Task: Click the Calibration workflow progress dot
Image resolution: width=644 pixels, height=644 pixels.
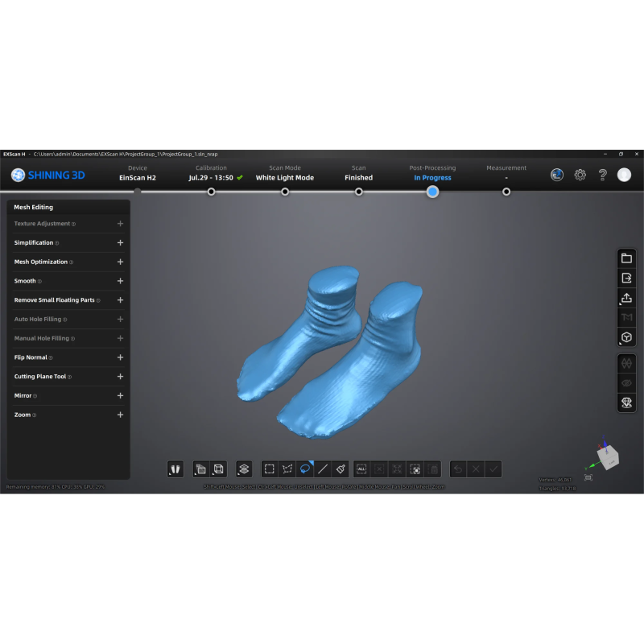Action: tap(211, 192)
